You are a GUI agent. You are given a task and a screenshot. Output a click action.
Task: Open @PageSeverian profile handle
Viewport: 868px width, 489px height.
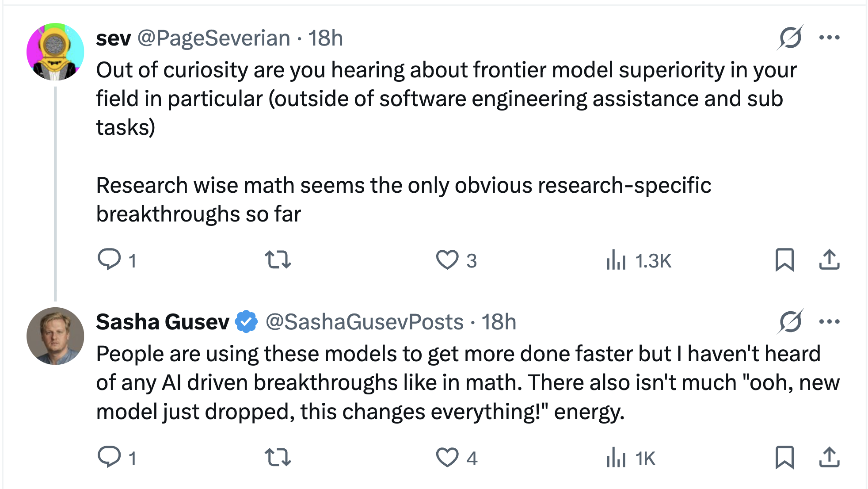click(x=214, y=38)
